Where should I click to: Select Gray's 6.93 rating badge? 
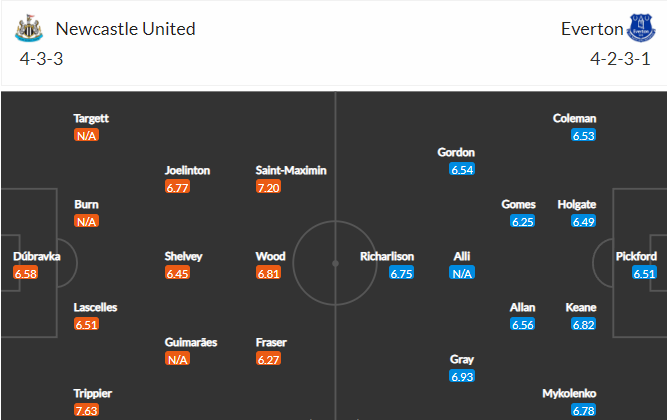462,376
